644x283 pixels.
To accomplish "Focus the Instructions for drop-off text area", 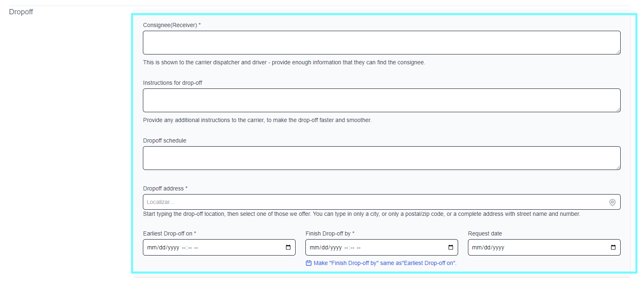I will (382, 100).
